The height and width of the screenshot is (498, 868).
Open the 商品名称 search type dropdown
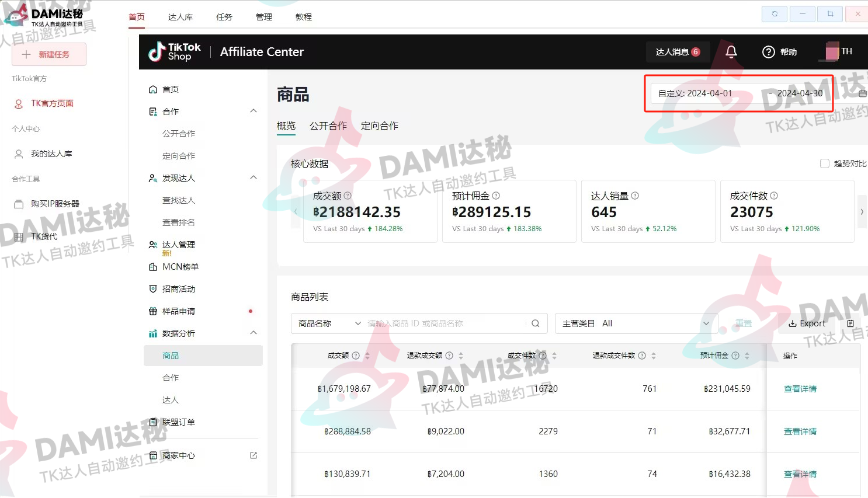tap(330, 323)
